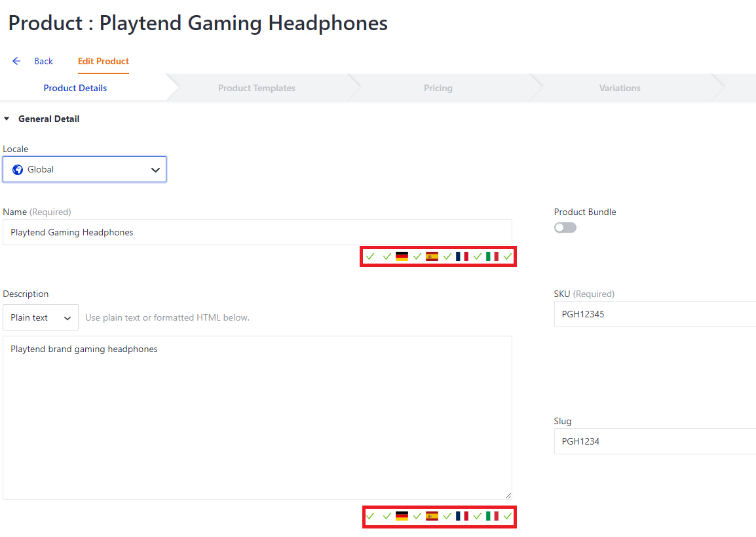This screenshot has width=756, height=537.
Task: Select the German flag below the Description box
Action: (x=402, y=516)
